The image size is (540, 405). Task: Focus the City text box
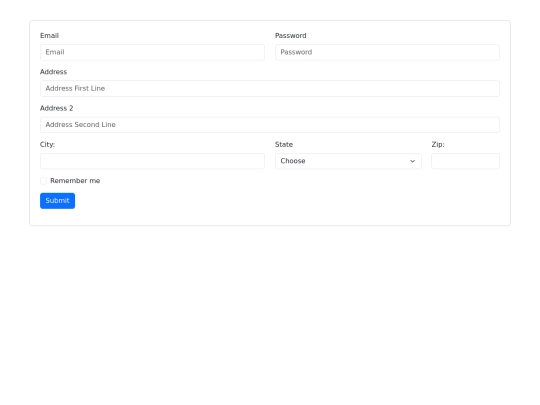(152, 161)
